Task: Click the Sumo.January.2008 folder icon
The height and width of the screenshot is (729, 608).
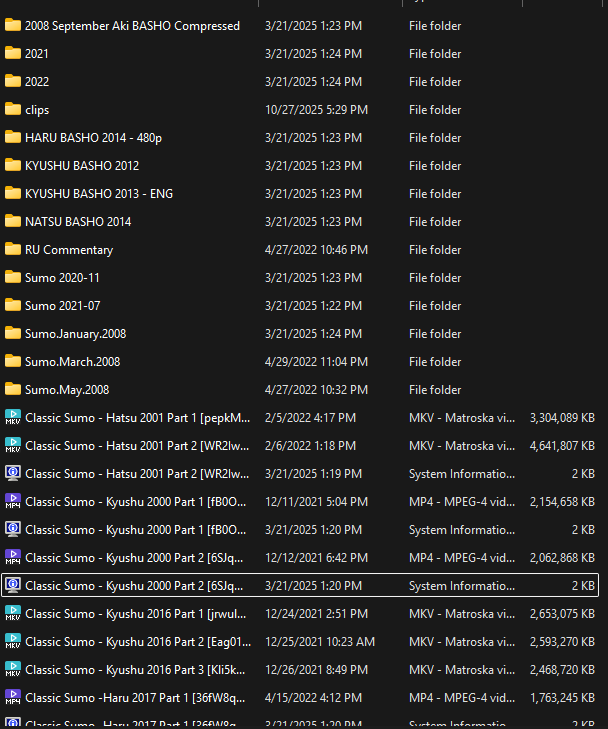Action: point(13,333)
